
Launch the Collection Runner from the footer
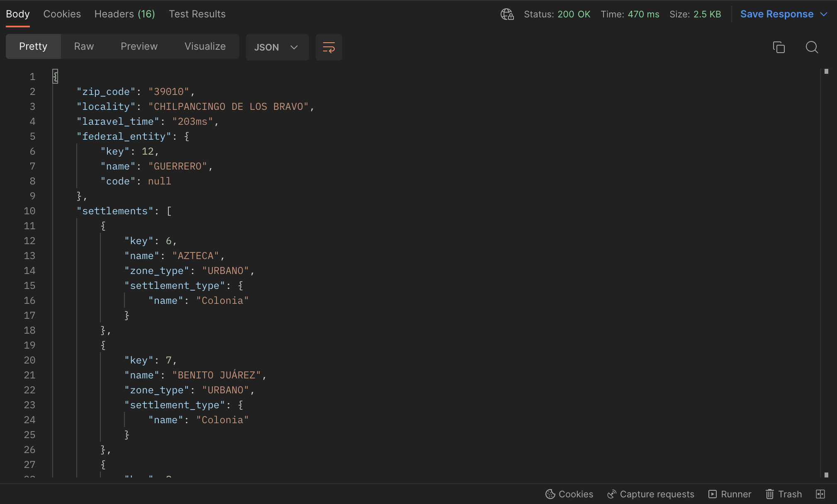coord(729,494)
